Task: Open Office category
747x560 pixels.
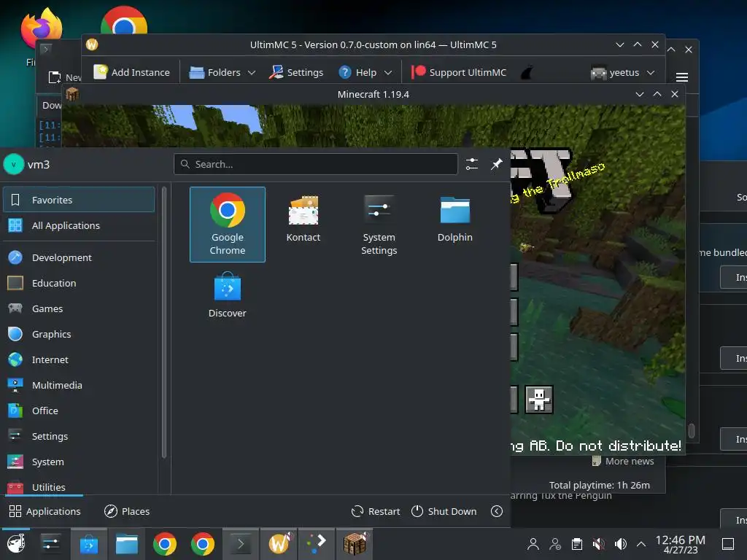Action: [79, 411]
